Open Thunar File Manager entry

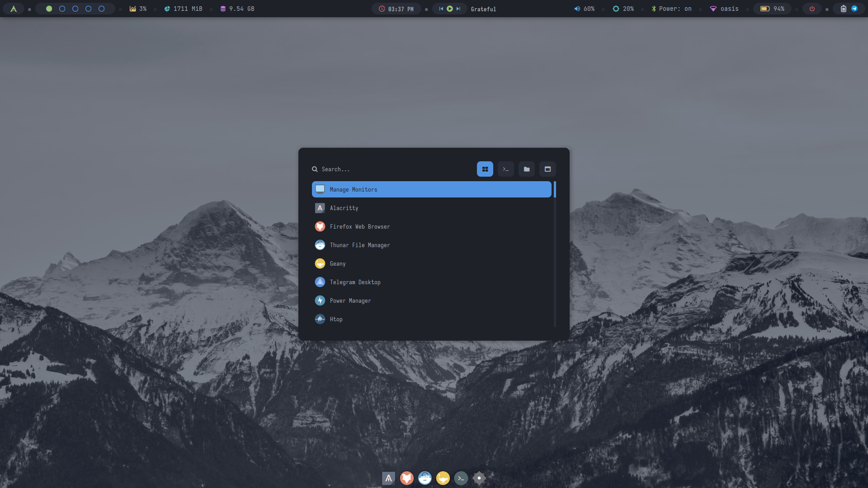coord(359,245)
